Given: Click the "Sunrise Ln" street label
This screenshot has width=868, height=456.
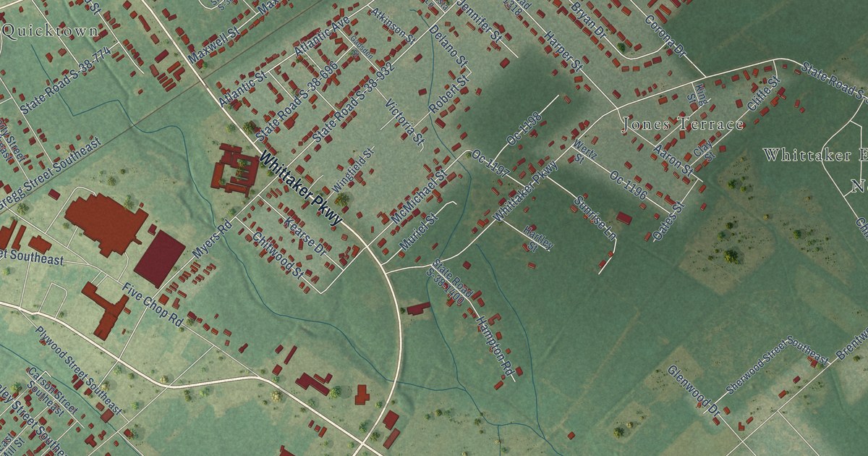Looking at the screenshot, I should click(x=595, y=218).
